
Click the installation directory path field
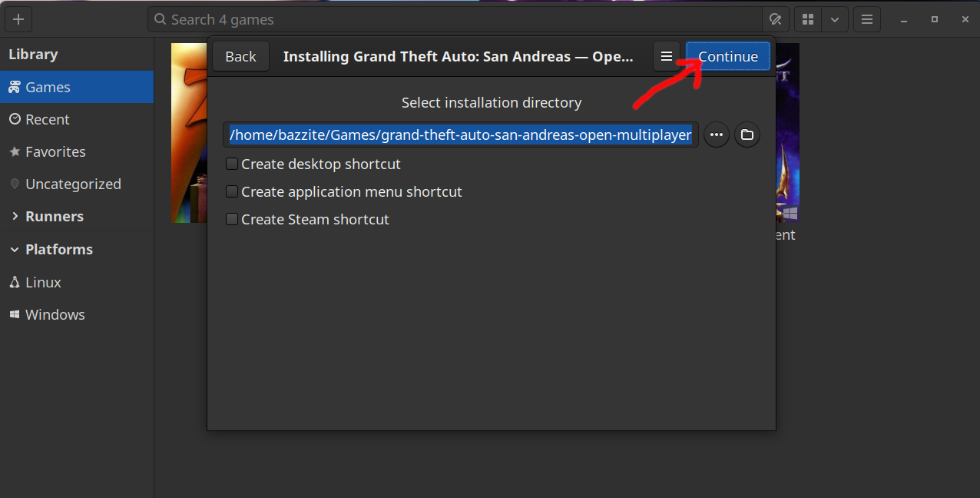click(x=461, y=135)
